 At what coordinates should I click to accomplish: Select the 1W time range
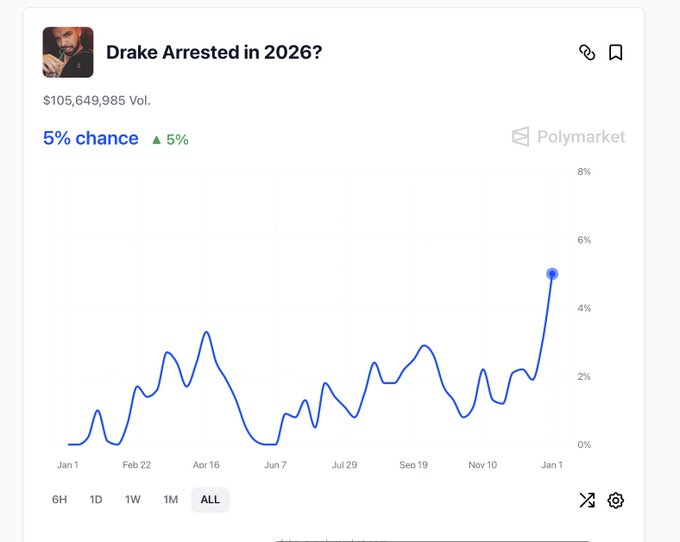pos(133,500)
